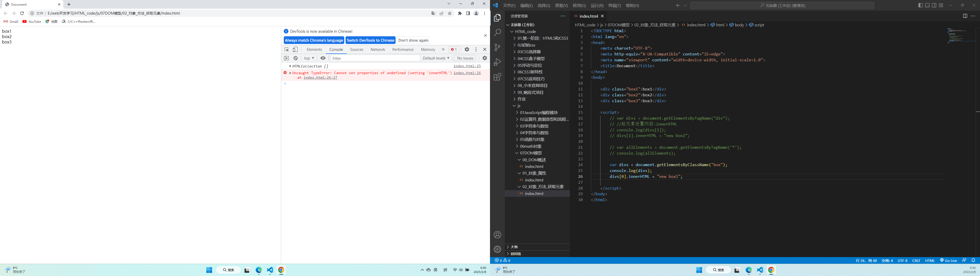980x276 pixels.
Task: Click the errors and warnings count in the status bar
Action: tap(503, 260)
